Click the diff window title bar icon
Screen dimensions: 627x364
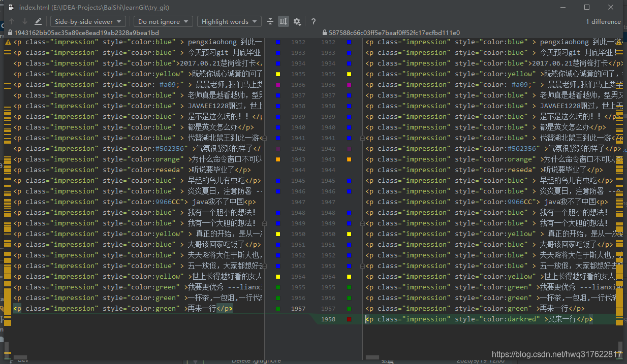coord(11,7)
